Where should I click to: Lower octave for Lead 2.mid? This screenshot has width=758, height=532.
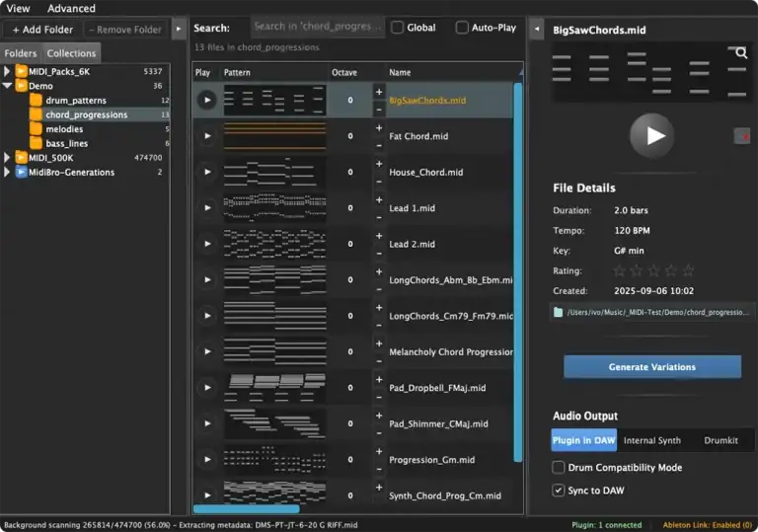click(379, 254)
